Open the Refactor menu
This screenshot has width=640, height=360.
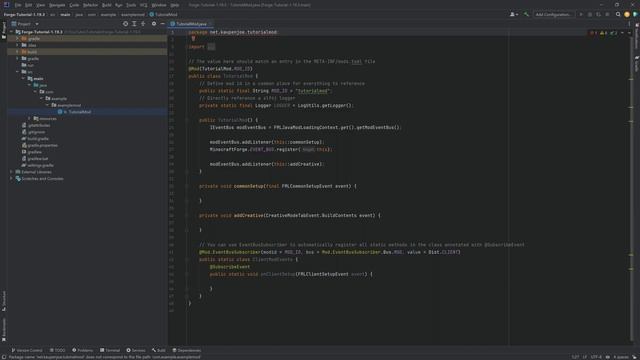tap(90, 5)
